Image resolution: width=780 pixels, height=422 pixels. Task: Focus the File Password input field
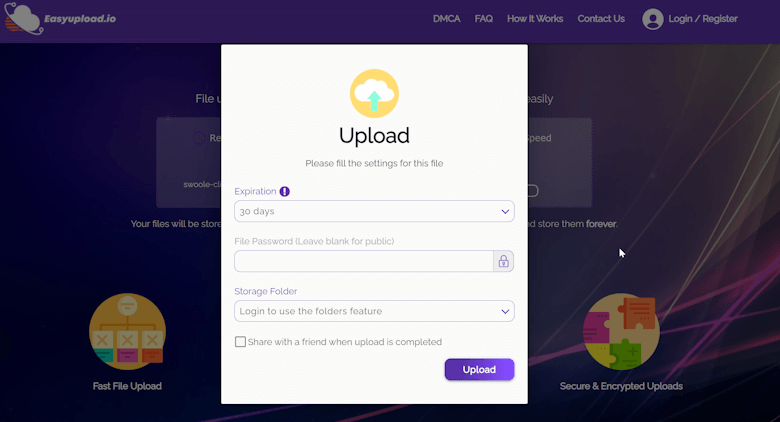364,261
